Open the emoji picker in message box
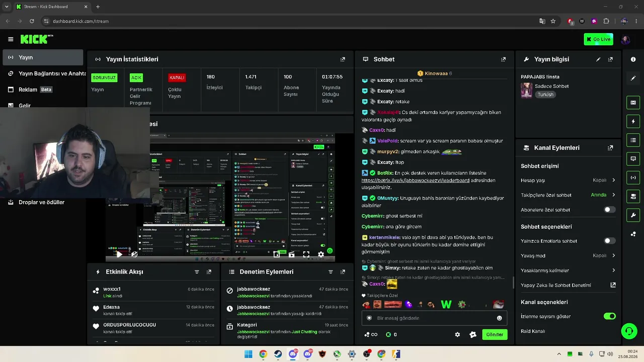This screenshot has height=362, width=644. pos(499,318)
